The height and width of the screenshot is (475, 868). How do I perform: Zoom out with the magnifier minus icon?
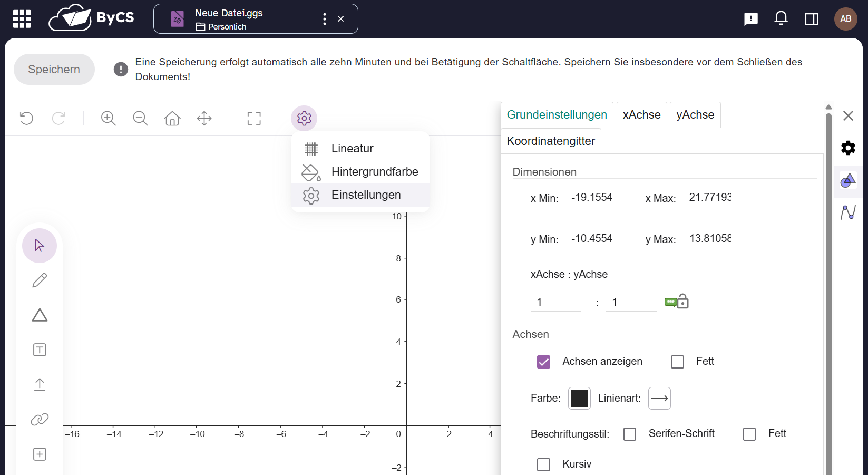tap(140, 118)
